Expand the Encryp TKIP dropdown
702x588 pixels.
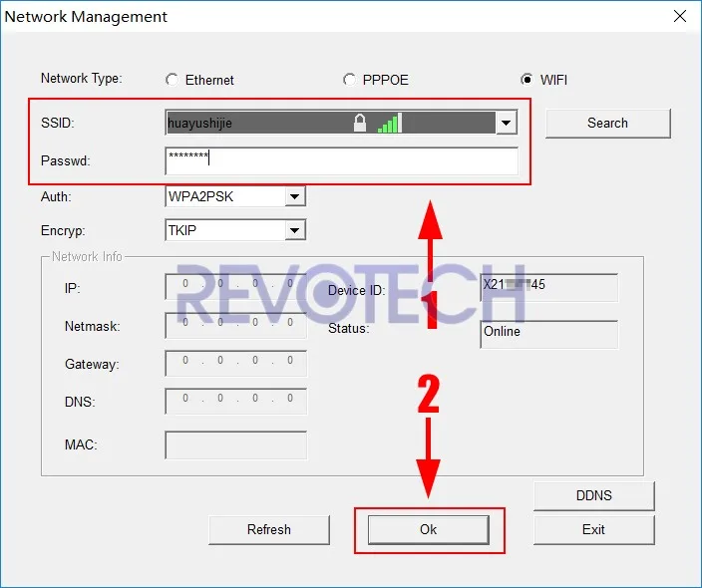pos(295,230)
